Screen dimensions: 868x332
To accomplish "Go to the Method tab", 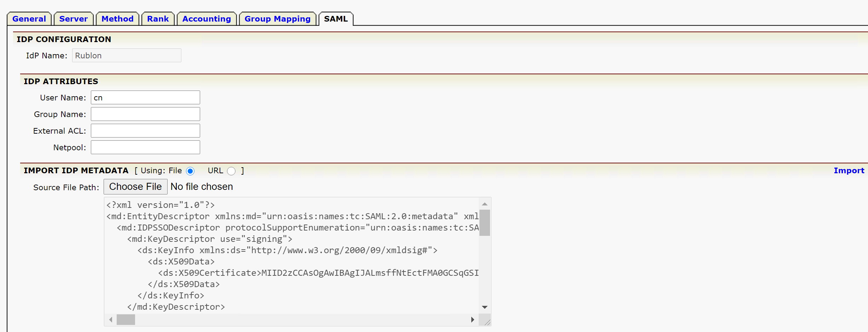I will [x=117, y=19].
